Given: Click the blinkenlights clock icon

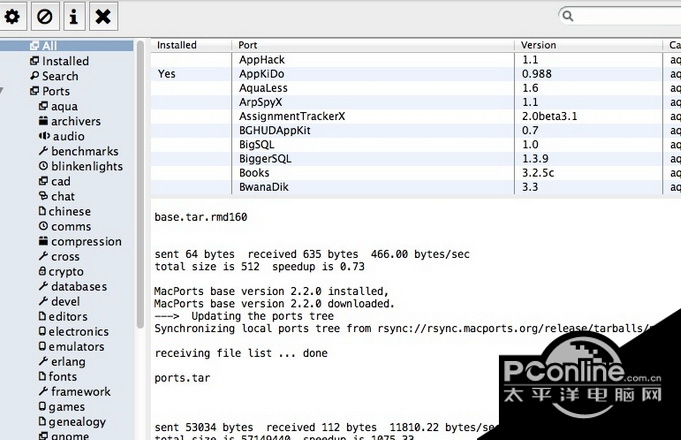Looking at the screenshot, I should 43,166.
